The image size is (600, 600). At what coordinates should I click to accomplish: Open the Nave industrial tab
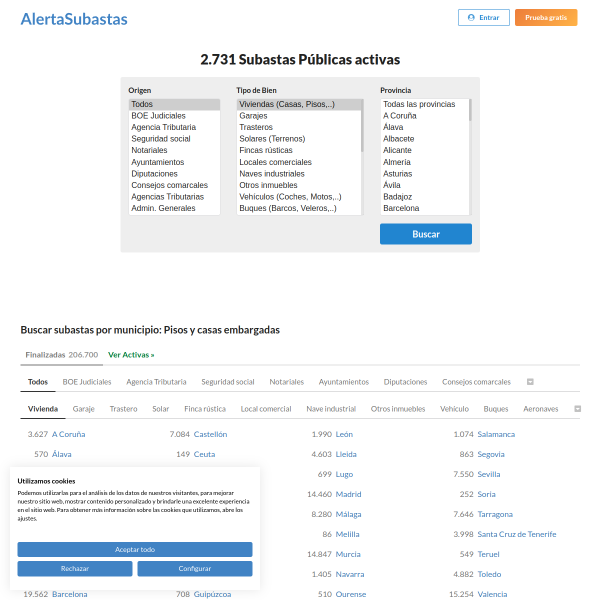click(331, 409)
